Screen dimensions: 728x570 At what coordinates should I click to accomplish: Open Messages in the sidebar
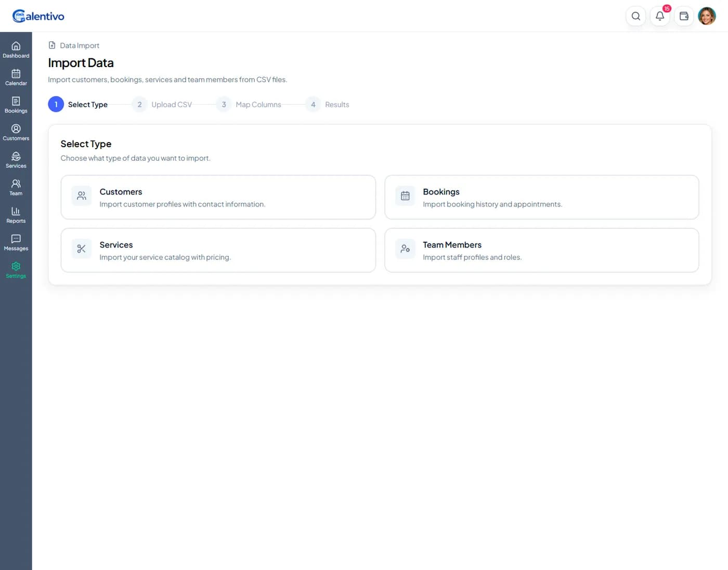16,243
